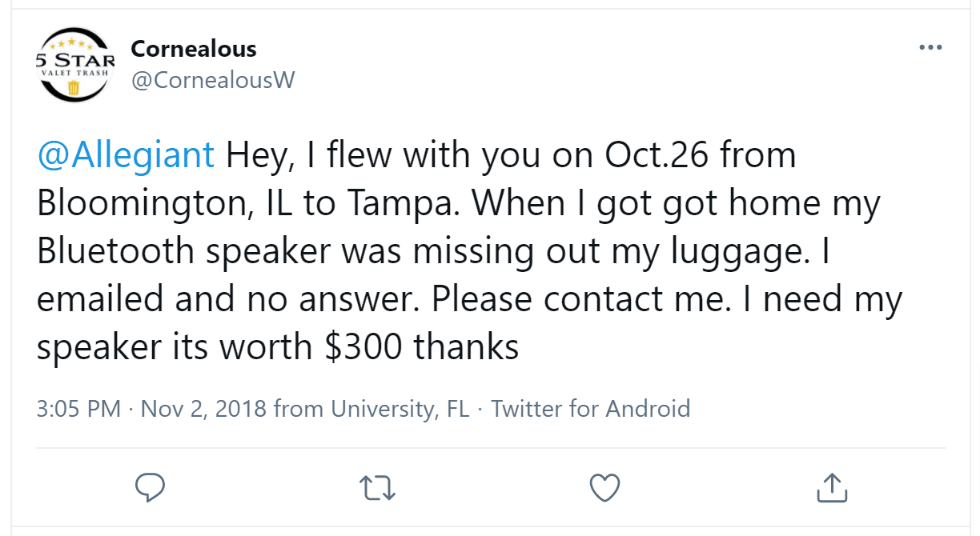Viewport: 980px width, 536px height.
Task: Click the "Bluetooth speaker" phrase in tweet
Action: pos(184,251)
